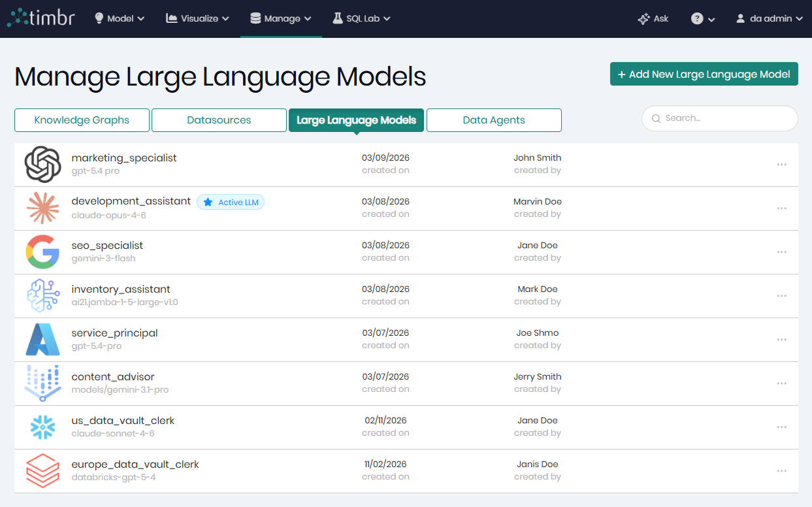The width and height of the screenshot is (812, 507).
Task: Select the Snowflake icon next to us_data_vault_clerk
Action: pyautogui.click(x=42, y=427)
